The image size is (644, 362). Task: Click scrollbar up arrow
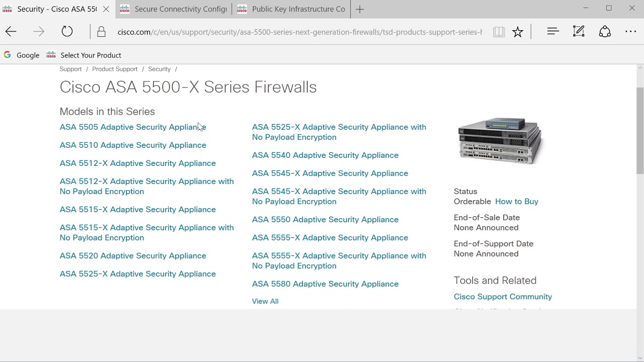(x=640, y=68)
